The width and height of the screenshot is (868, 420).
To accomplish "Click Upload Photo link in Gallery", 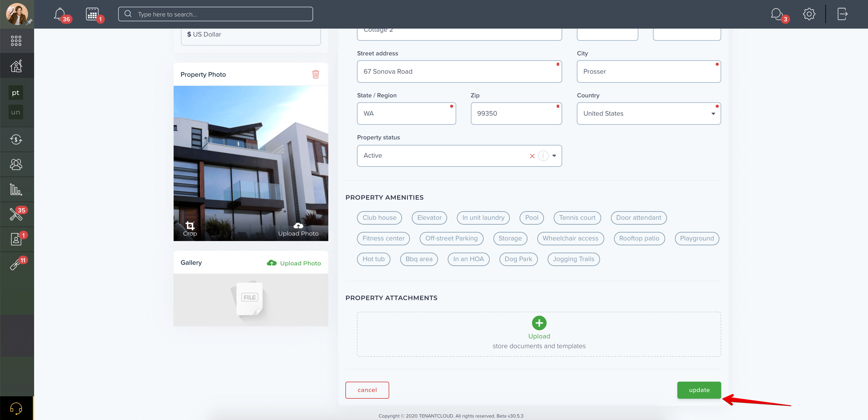I will click(294, 263).
